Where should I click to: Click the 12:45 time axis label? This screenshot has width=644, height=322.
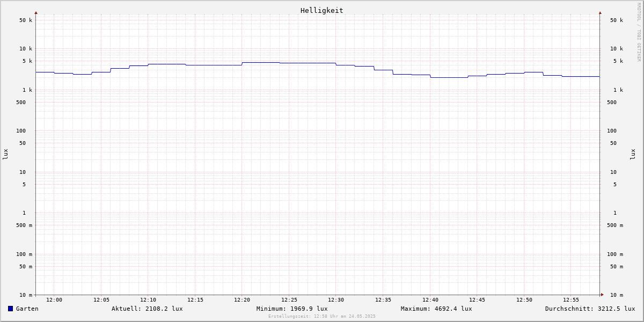point(477,300)
